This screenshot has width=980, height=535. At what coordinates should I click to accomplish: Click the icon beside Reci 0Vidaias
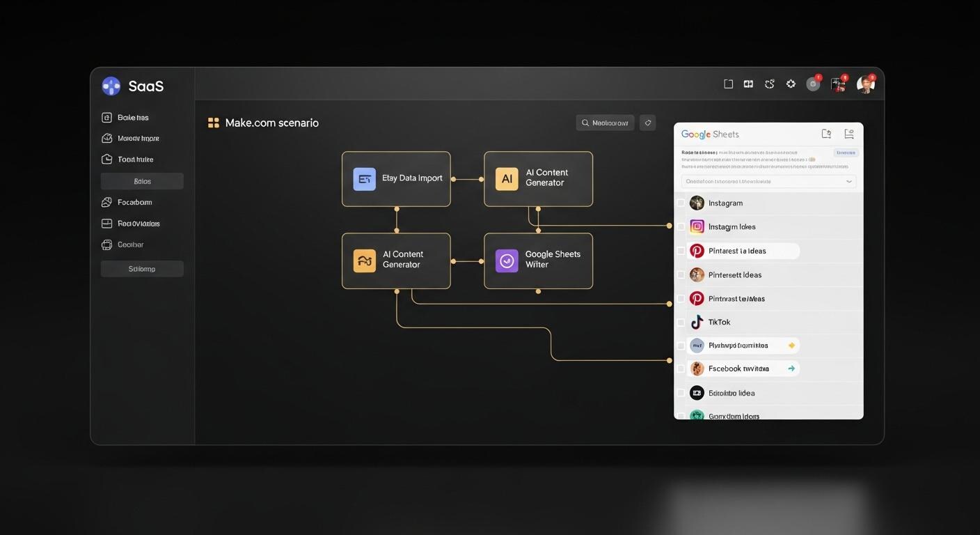tap(106, 224)
